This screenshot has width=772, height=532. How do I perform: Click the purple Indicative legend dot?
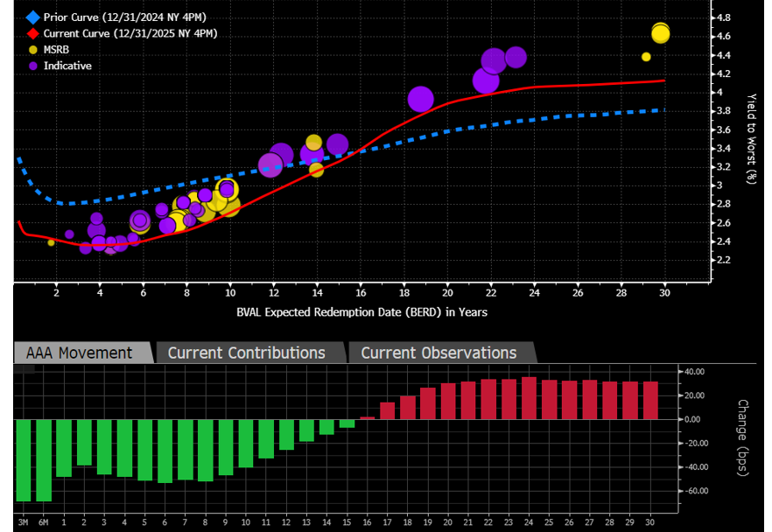33,66
